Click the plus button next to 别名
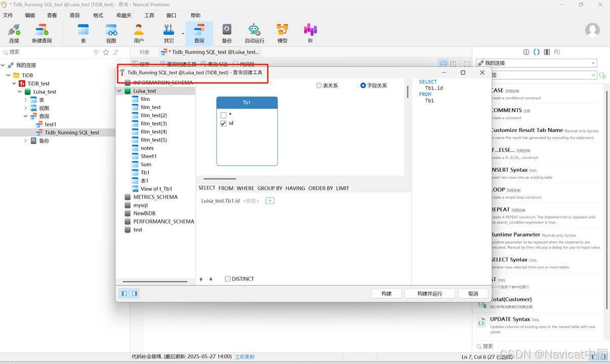610x364 pixels. pos(270,201)
